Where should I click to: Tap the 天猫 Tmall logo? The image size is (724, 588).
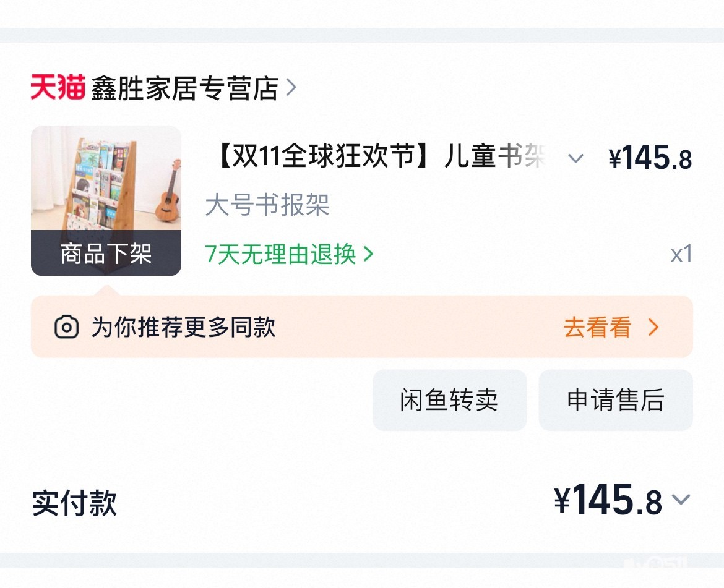point(57,88)
